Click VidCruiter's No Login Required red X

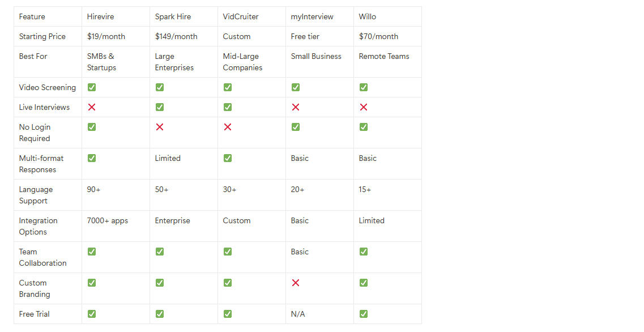(228, 127)
